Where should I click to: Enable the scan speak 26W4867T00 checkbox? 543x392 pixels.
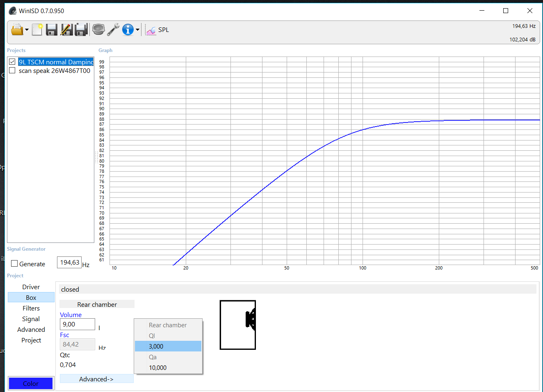[12, 70]
